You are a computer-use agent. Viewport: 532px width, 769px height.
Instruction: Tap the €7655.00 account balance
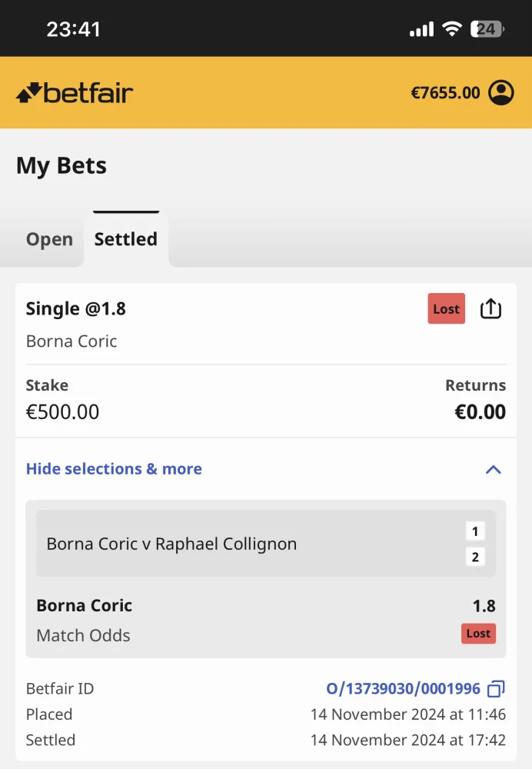[445, 93]
